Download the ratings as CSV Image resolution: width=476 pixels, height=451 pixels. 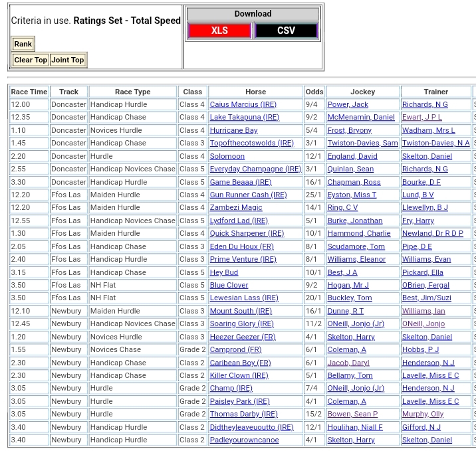286,31
